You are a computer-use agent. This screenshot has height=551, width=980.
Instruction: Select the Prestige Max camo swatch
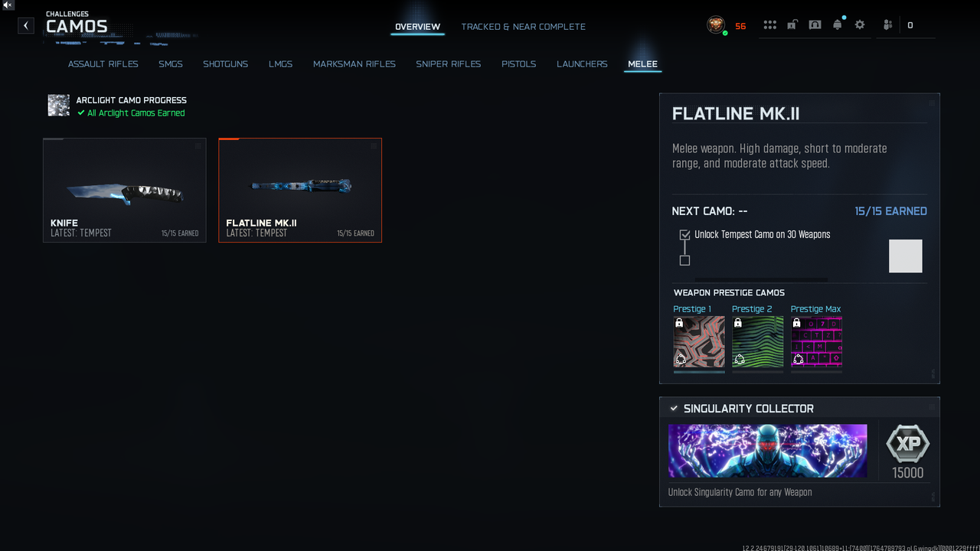pos(816,341)
